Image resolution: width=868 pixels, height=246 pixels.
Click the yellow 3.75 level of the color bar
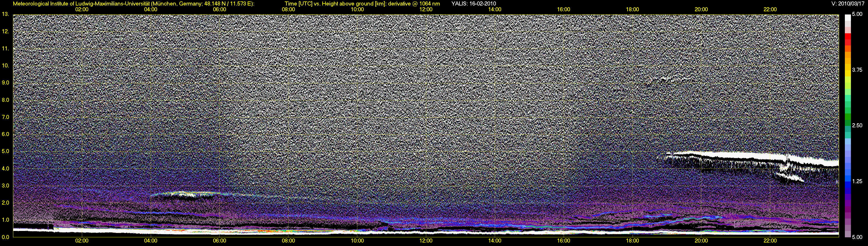coord(848,70)
